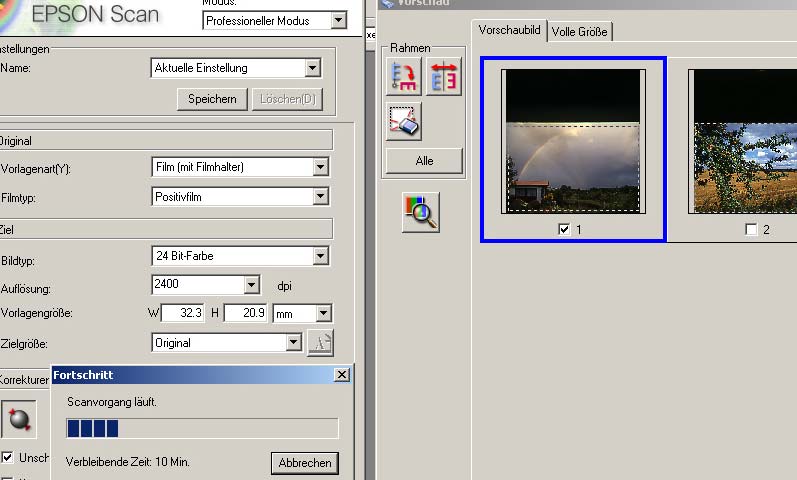Screen dimensions: 797x480
Task: Enable checkbox for preview image 2
Action: [751, 230]
